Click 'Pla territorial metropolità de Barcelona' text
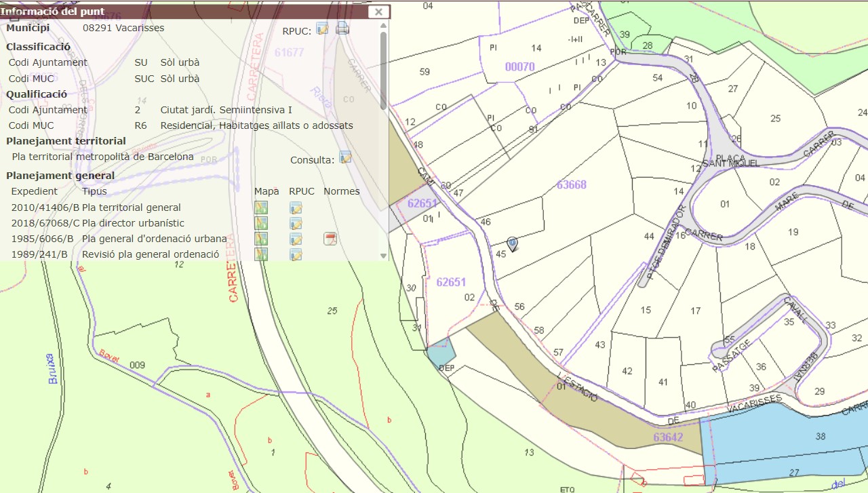 tap(102, 157)
